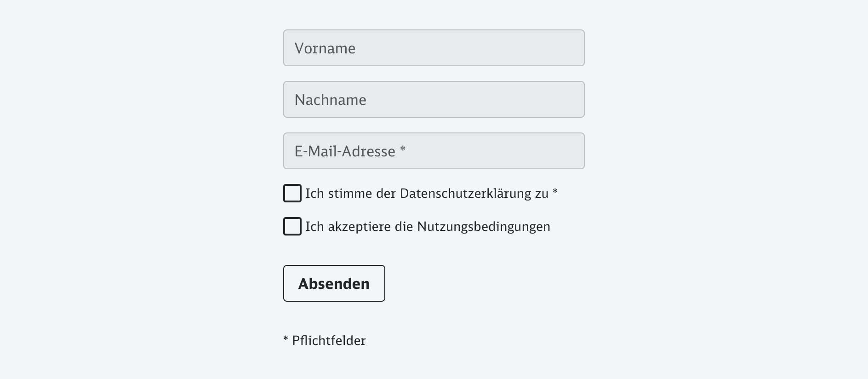Click the 'E-Mail-Adresse' placeholder text
868x379 pixels.
point(345,151)
